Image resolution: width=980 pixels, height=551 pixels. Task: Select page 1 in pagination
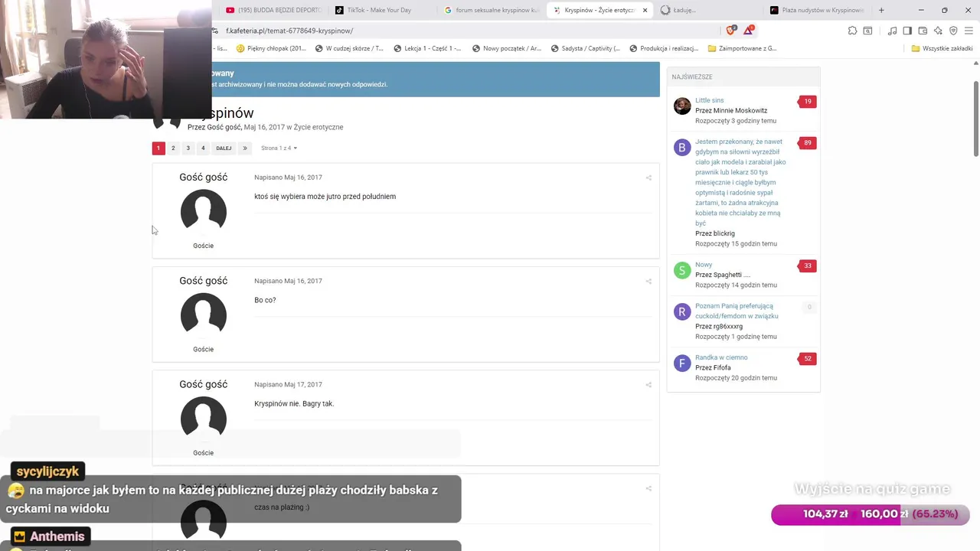point(158,148)
